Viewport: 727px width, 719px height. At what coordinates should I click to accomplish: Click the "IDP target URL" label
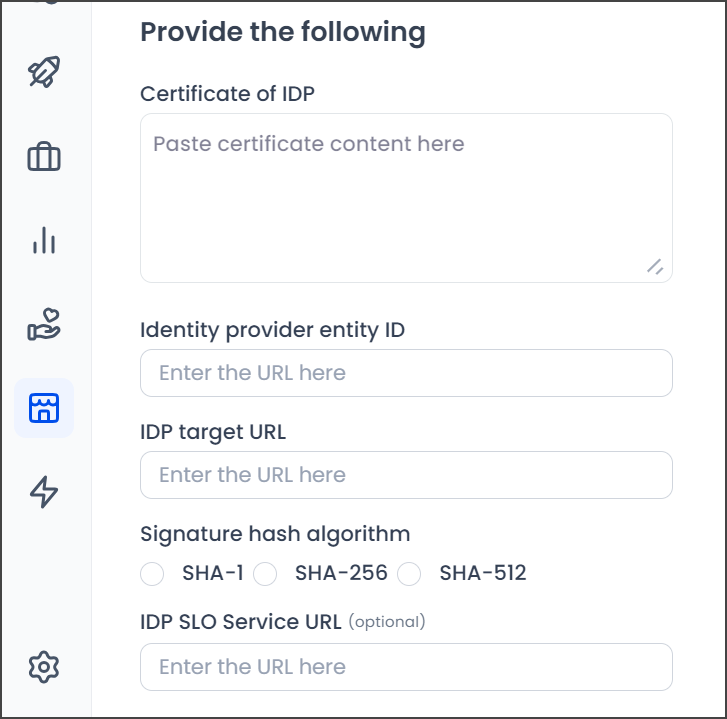pos(213,432)
